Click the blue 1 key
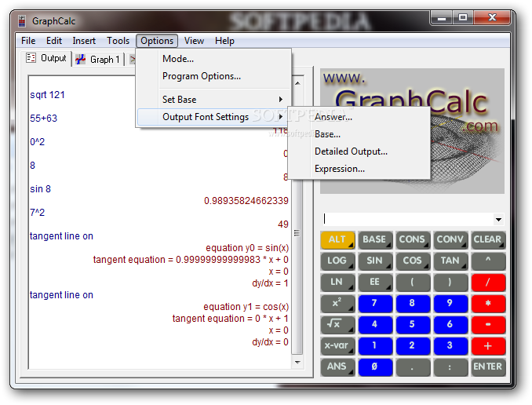This screenshot has width=532, height=405. coord(375,345)
